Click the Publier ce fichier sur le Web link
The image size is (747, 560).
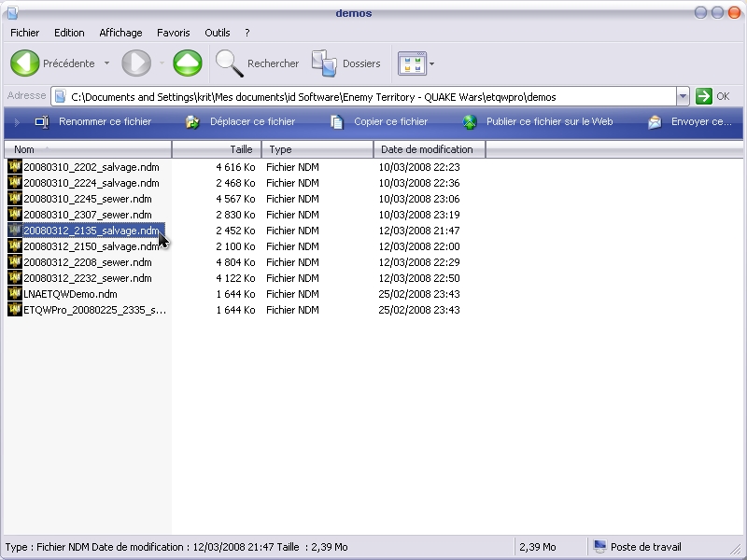pyautogui.click(x=549, y=122)
